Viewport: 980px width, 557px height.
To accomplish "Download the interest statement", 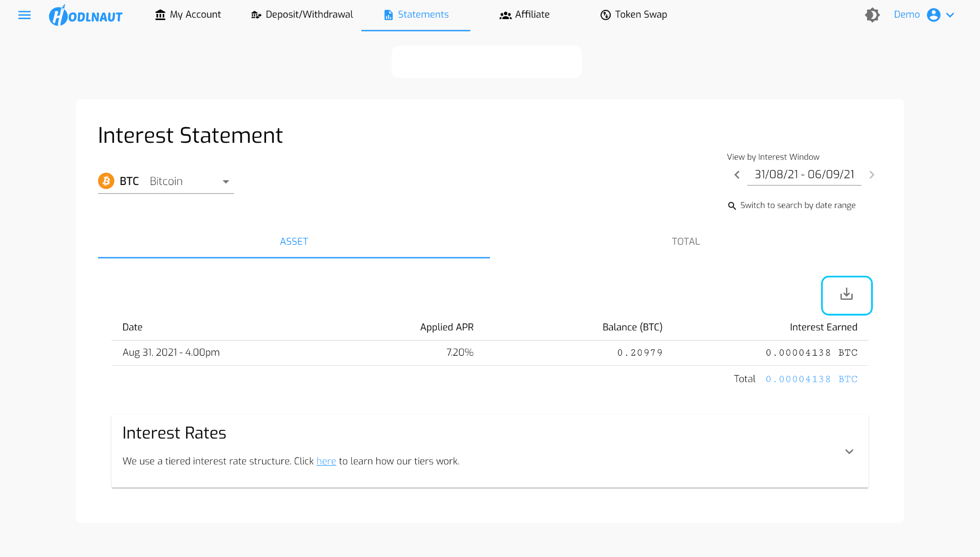I will 846,295.
